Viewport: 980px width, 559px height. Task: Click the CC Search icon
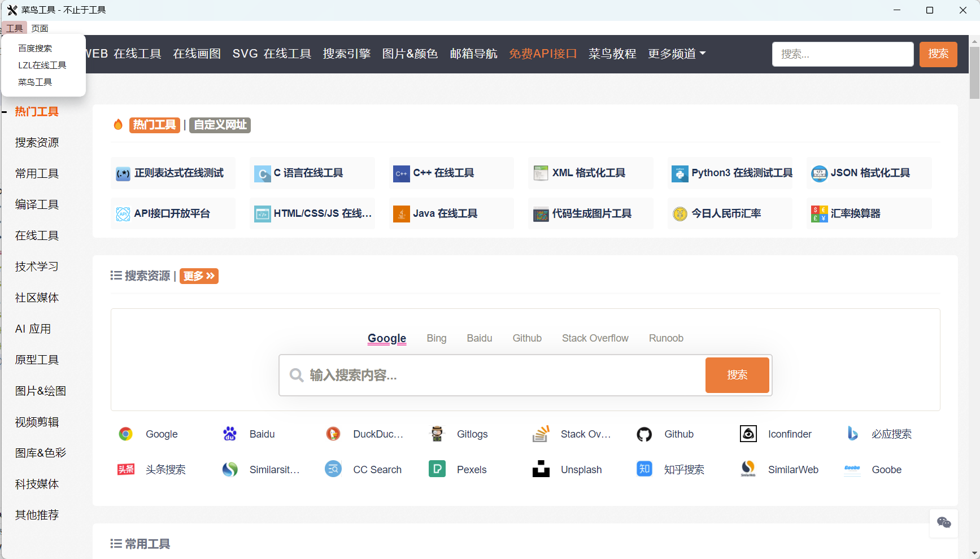[x=333, y=469]
